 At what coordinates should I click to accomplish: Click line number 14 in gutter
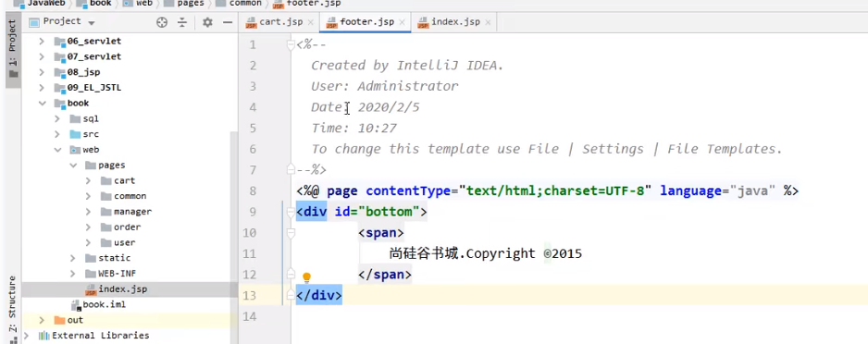(250, 316)
